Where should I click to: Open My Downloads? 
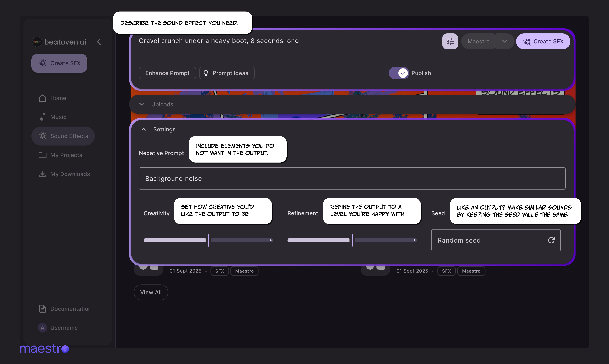(x=70, y=174)
